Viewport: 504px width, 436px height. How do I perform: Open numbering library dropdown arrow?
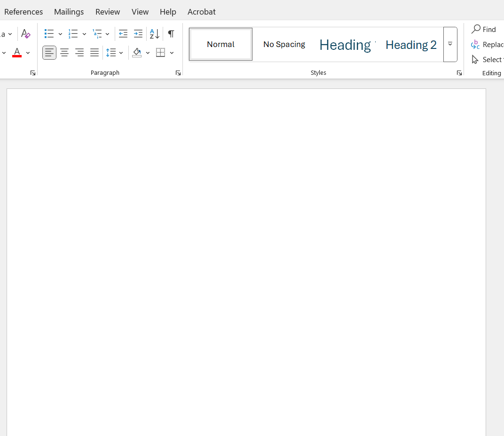click(84, 34)
